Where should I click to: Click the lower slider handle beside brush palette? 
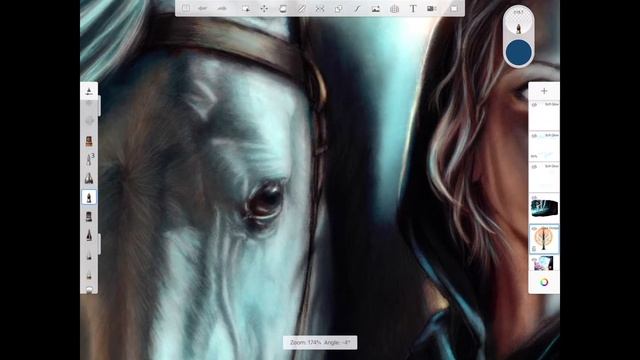click(x=99, y=244)
